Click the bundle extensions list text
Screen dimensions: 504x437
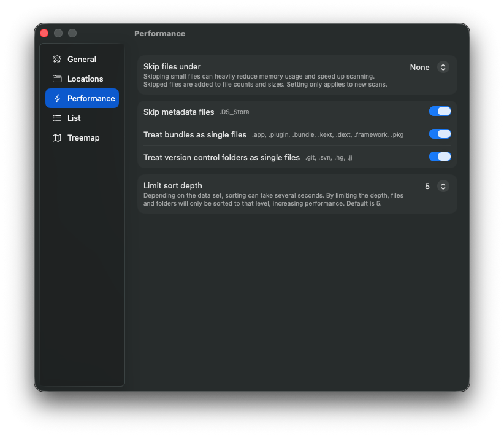(x=327, y=134)
